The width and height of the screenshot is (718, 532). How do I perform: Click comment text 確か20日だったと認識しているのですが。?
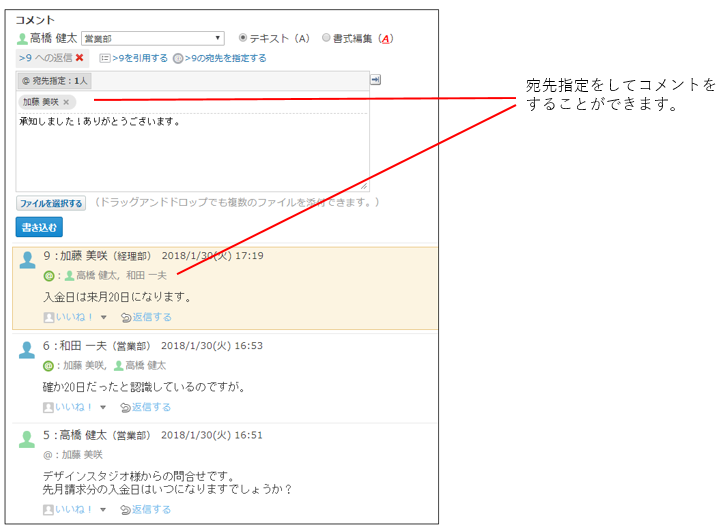144,387
